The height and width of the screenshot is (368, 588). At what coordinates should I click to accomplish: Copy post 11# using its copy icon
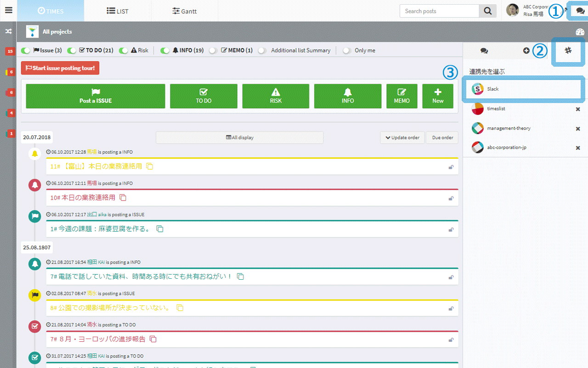(x=150, y=166)
